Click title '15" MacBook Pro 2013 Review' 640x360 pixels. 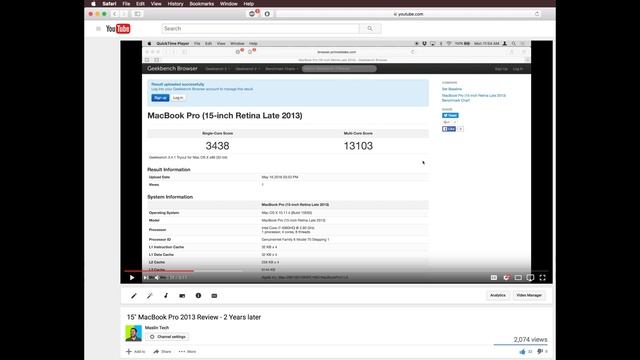point(193,317)
